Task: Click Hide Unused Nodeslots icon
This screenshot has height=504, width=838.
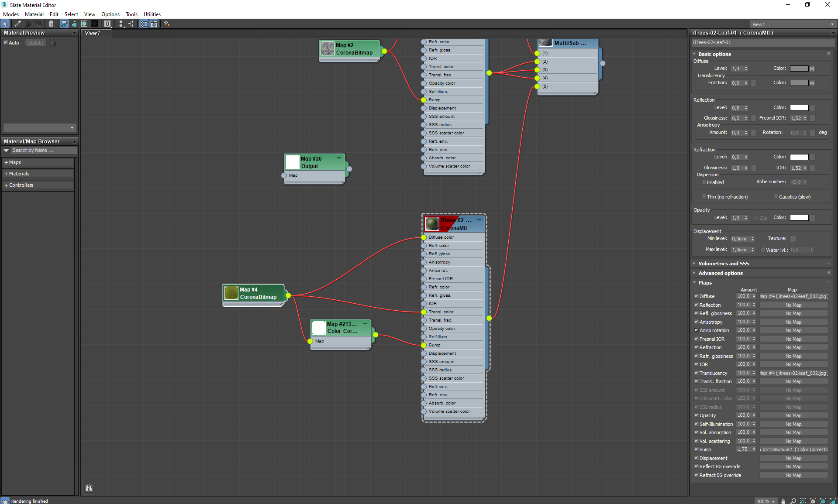Action: [x=74, y=24]
